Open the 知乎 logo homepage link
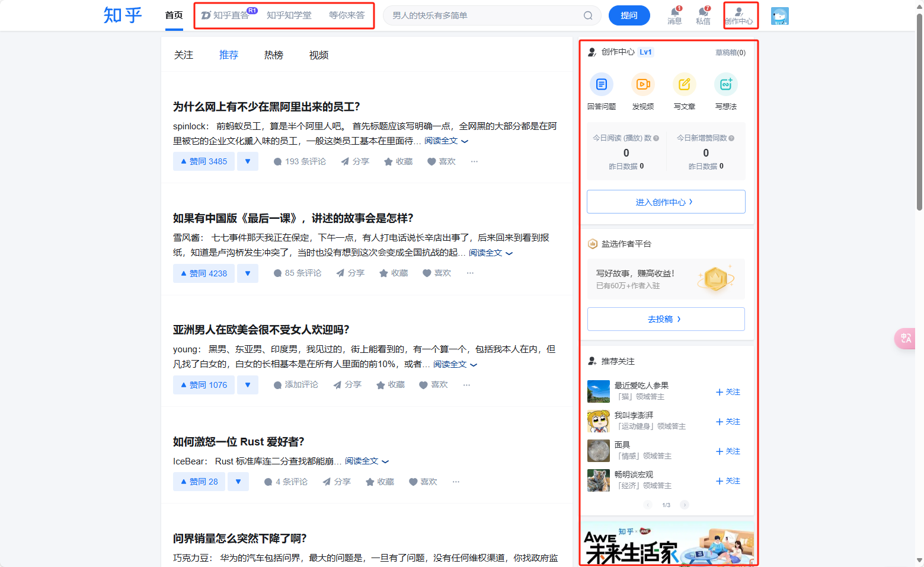This screenshot has height=567, width=924. 123,15
